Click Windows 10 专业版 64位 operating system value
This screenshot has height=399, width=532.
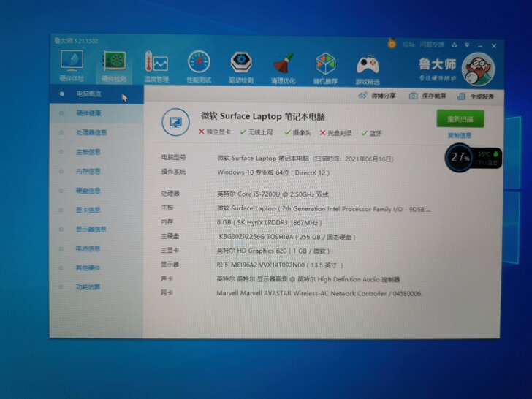point(273,172)
